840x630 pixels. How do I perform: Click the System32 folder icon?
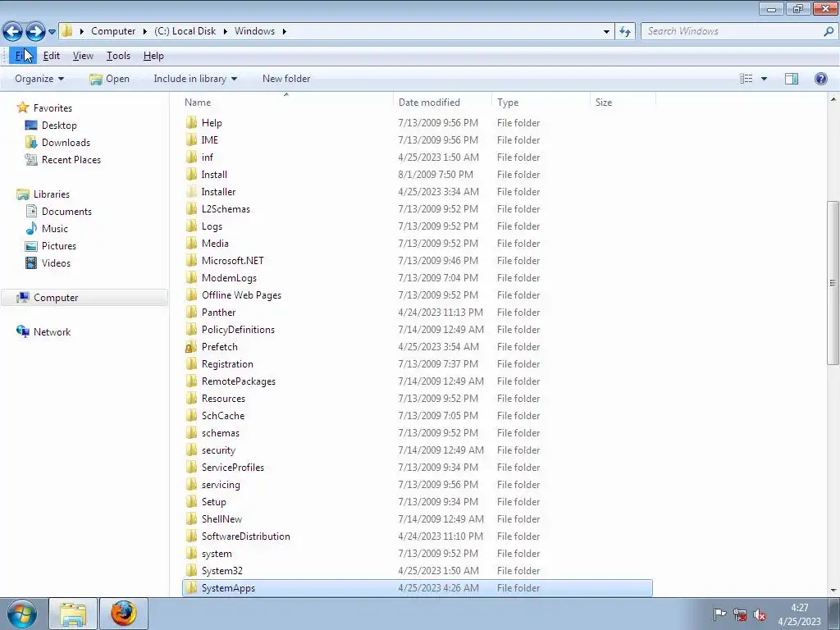point(191,571)
